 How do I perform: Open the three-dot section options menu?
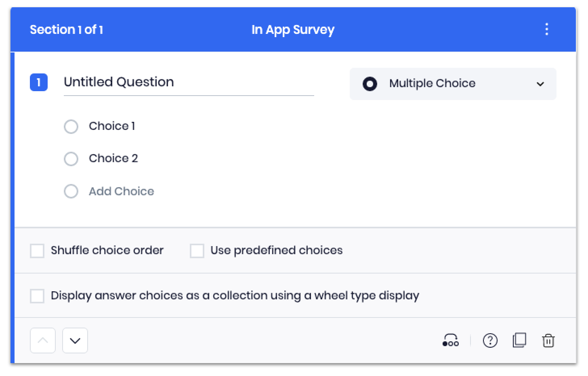(546, 29)
